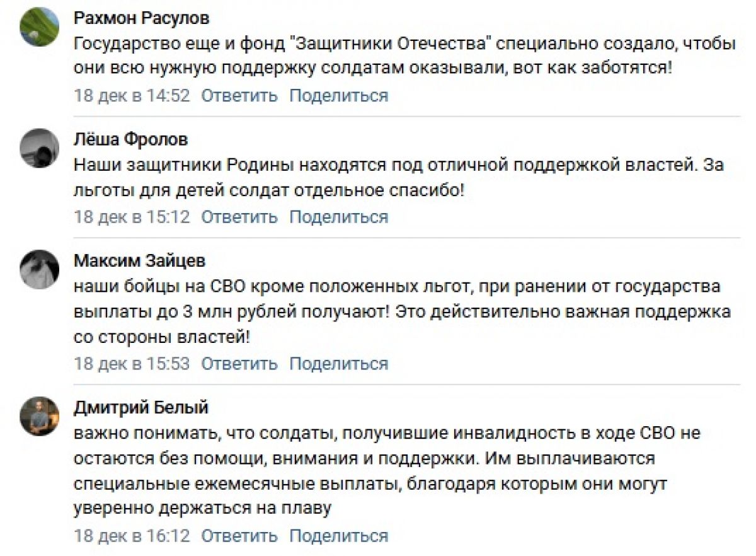Image resolution: width=756 pixels, height=556 pixels.
Task: Click the 18 дек в 15:53 timestamp
Action: pyautogui.click(x=132, y=364)
